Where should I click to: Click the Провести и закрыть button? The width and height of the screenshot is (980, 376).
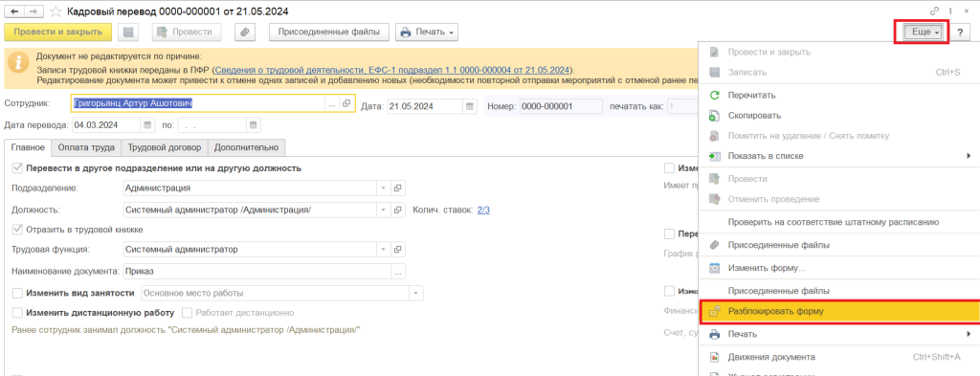coord(58,32)
